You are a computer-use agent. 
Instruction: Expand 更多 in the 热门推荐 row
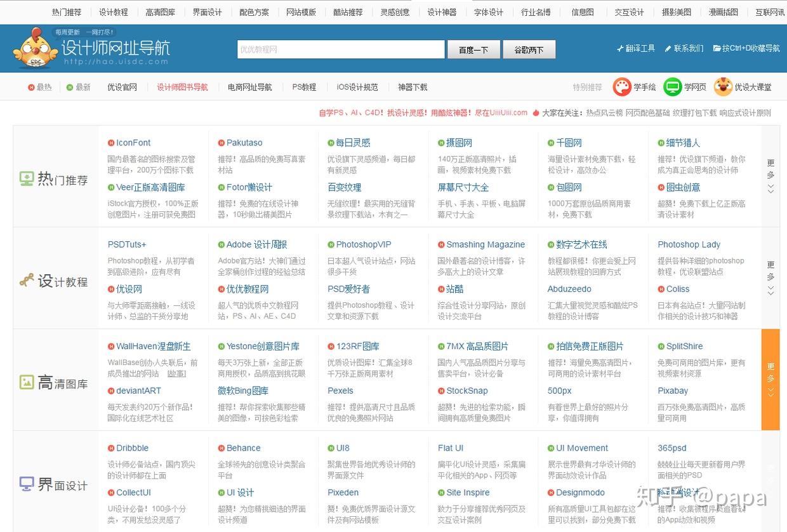pos(770,176)
